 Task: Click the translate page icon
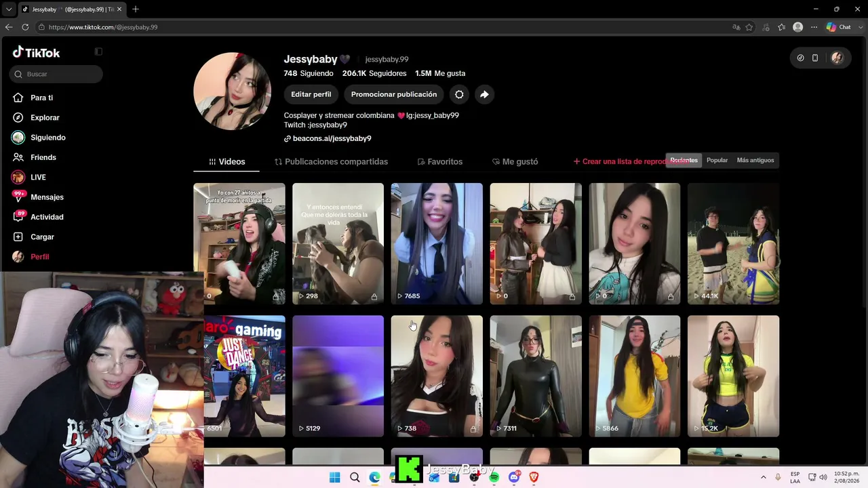736,27
